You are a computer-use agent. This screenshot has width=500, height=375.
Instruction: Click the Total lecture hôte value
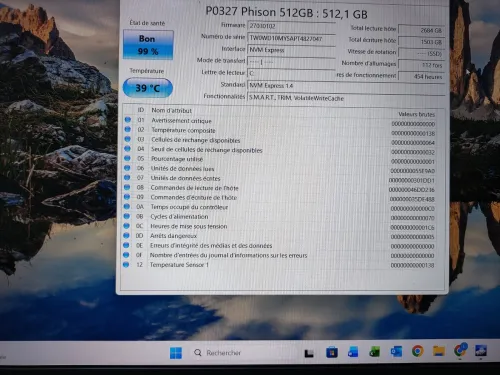click(421, 30)
